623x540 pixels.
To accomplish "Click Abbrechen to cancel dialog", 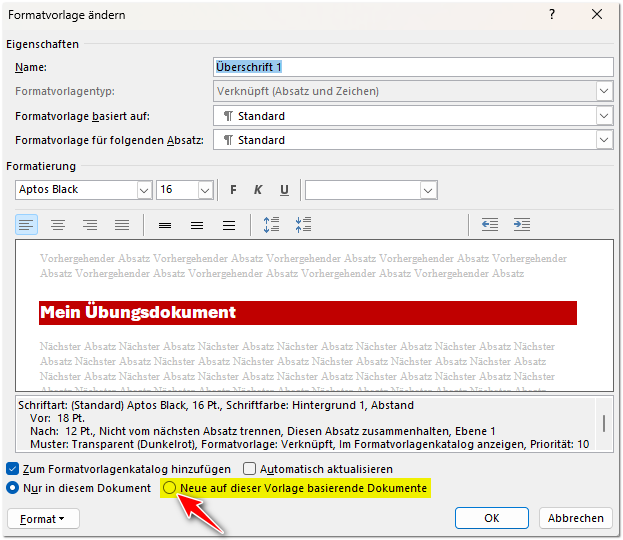I will point(575,518).
